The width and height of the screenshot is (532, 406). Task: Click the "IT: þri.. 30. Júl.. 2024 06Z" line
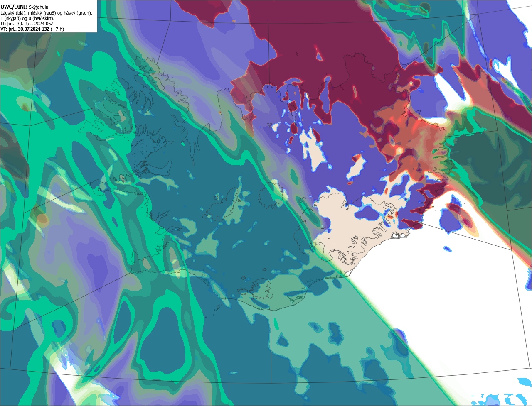click(27, 24)
